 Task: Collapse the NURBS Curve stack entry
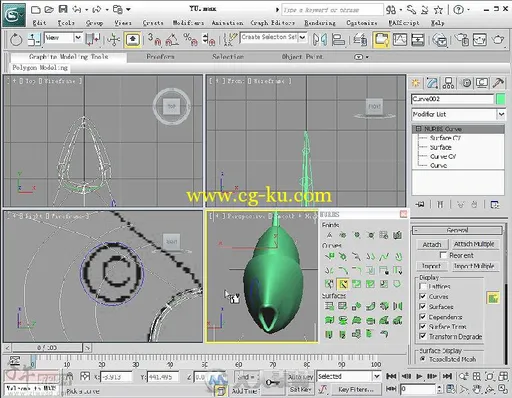point(418,129)
